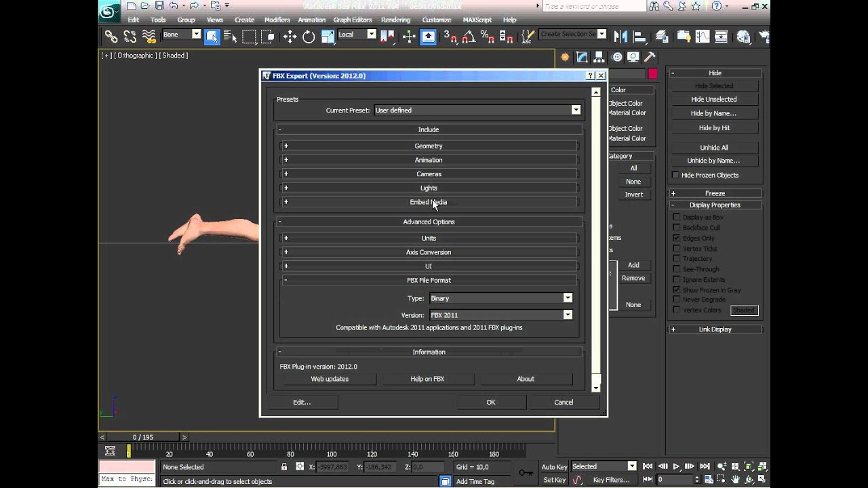Viewport: 868px width, 488px height.
Task: Click the Help on FBX button
Action: 427,379
